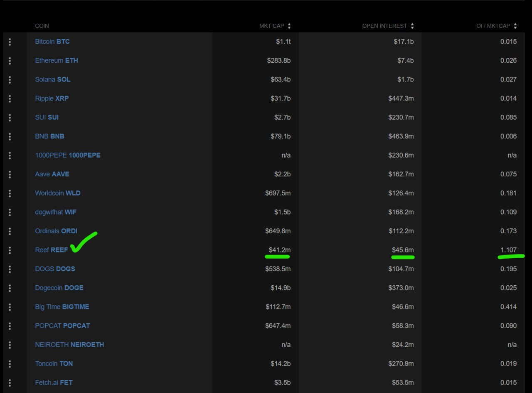
Task: Click the kebab menu next to Solana SOL
Action: point(10,79)
